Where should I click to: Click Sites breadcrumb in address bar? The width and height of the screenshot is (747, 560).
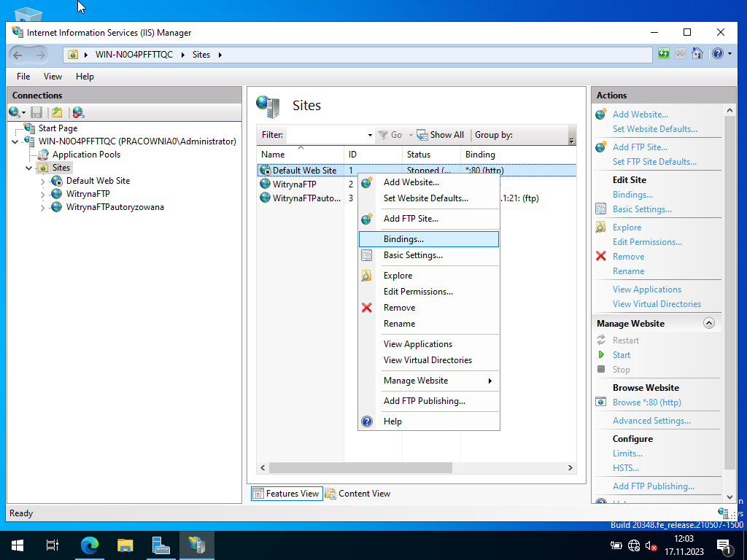pos(201,55)
